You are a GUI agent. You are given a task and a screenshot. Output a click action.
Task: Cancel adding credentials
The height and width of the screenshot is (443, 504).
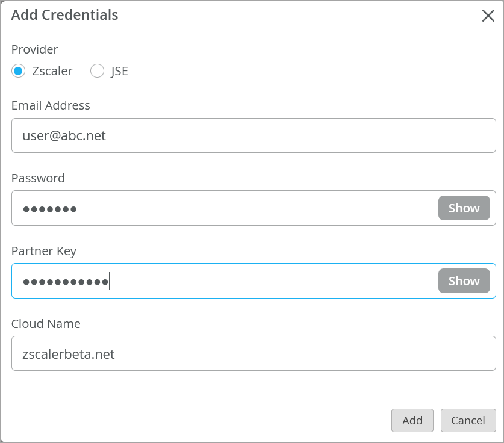pyautogui.click(x=468, y=420)
